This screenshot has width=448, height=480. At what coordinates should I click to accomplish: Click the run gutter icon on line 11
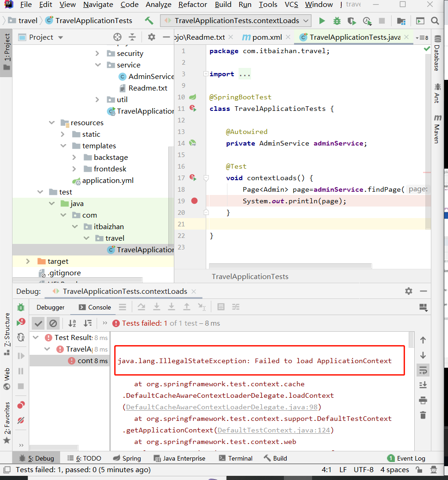(193, 109)
